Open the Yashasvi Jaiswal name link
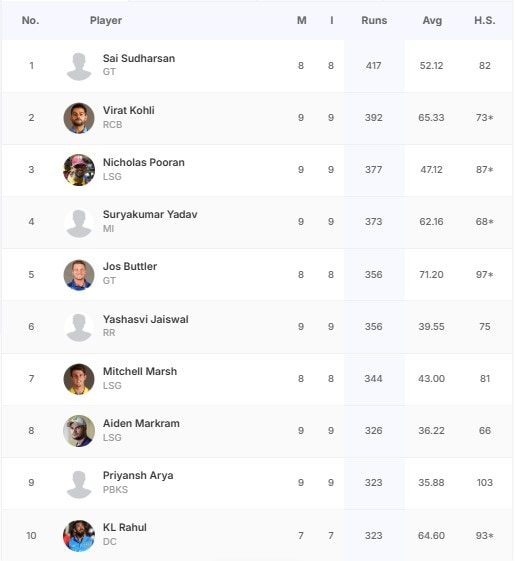The image size is (515, 561). coord(145,319)
